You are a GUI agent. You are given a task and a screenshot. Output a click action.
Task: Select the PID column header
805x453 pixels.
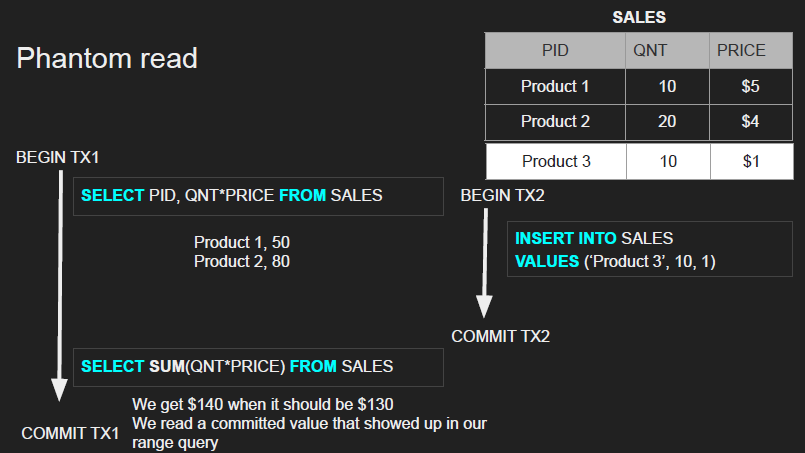click(x=555, y=50)
